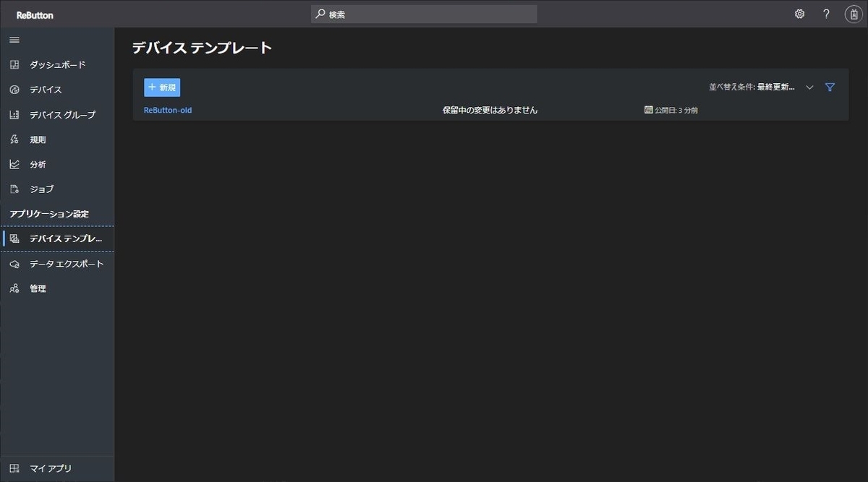The height and width of the screenshot is (482, 868).
Task: Click the 規則 (rules) icon
Action: coord(14,139)
